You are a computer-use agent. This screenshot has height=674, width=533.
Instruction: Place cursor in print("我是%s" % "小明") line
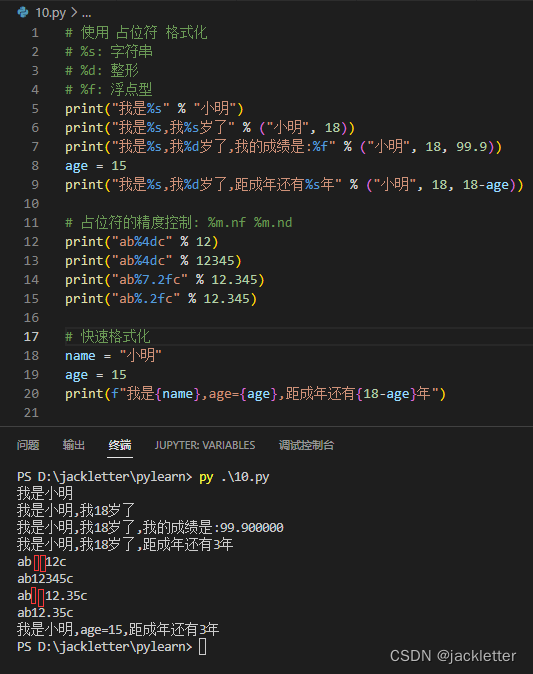154,109
